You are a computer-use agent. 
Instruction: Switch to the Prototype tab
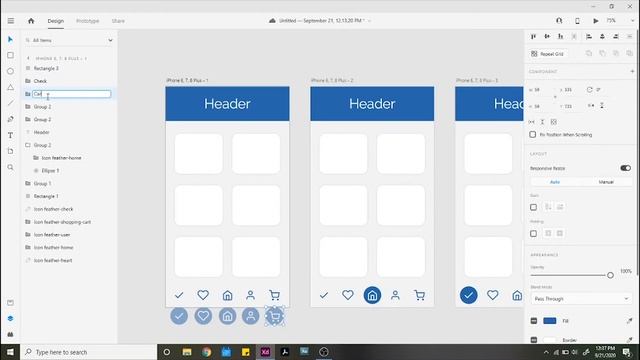[x=87, y=21]
